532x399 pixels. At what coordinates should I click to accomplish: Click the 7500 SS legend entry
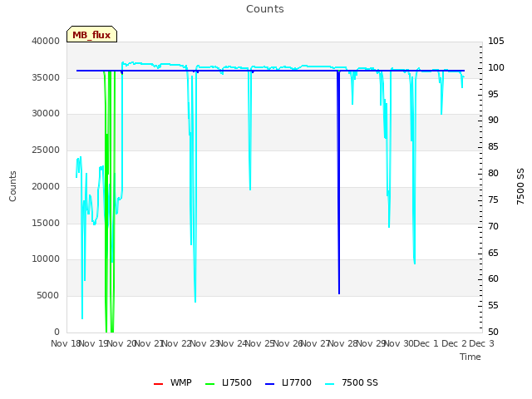coord(352,382)
